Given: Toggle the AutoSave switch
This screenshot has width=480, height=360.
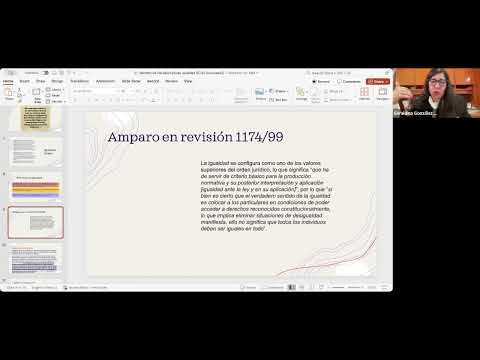Looking at the screenshot, I should 45,73.
